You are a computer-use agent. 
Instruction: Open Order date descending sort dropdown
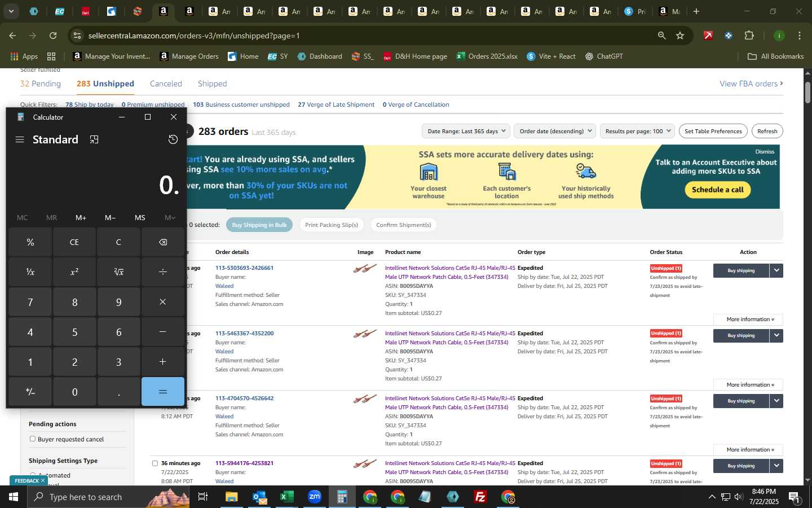[x=555, y=131]
